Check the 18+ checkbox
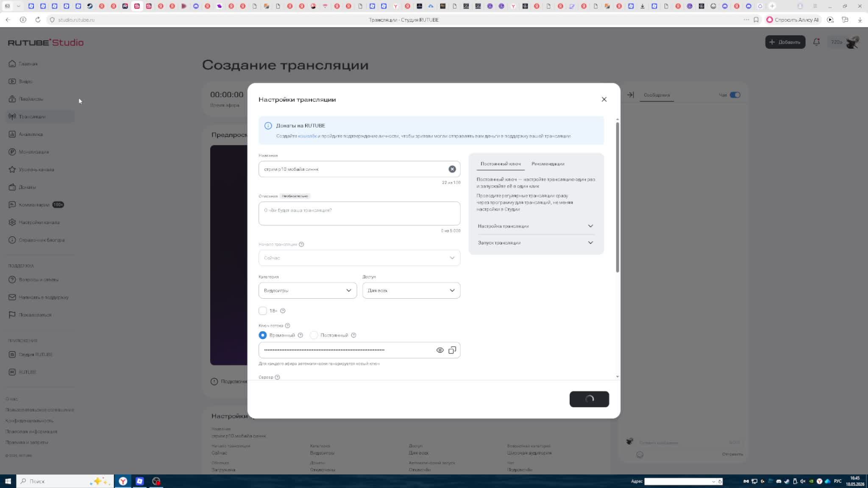Screen dimensions: 868x488 click(263, 311)
